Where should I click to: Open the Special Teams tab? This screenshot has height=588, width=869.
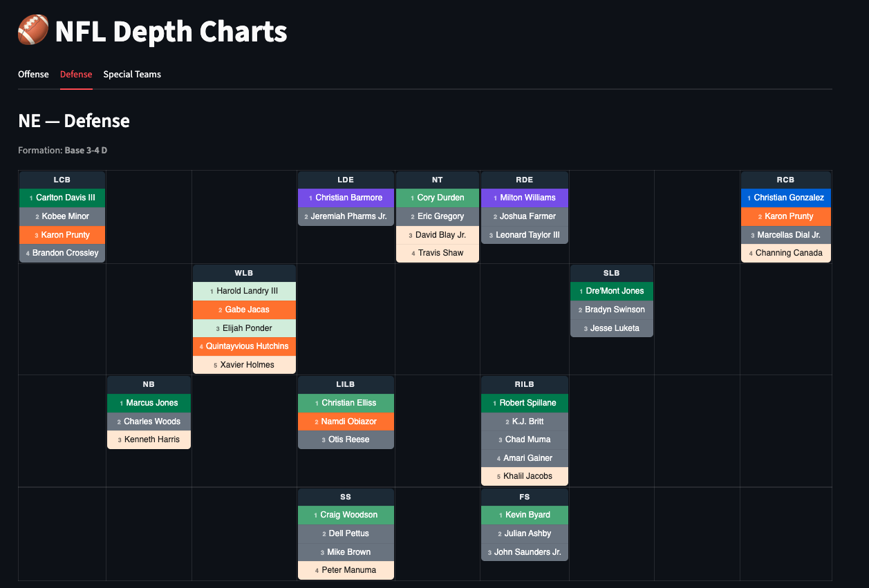coord(132,74)
